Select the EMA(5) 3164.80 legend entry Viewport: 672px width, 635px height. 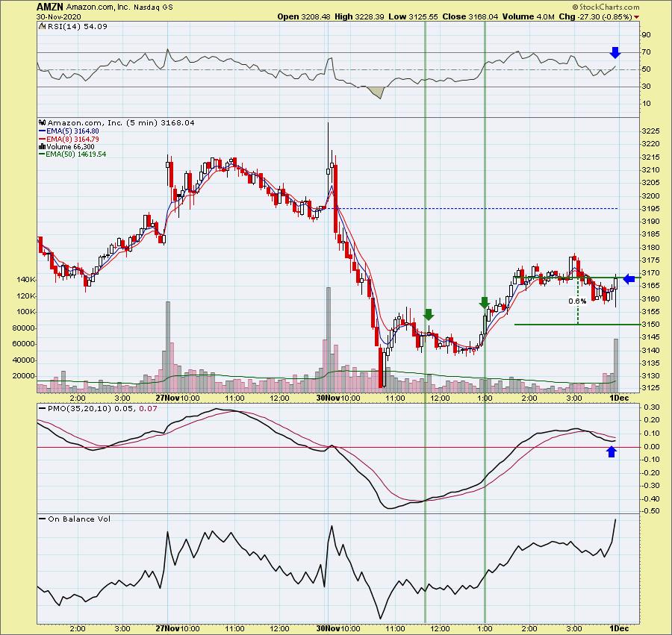75,131
